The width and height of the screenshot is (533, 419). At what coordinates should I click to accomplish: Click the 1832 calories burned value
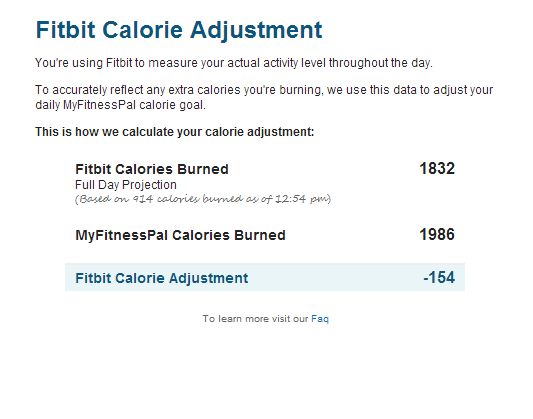coord(437,168)
